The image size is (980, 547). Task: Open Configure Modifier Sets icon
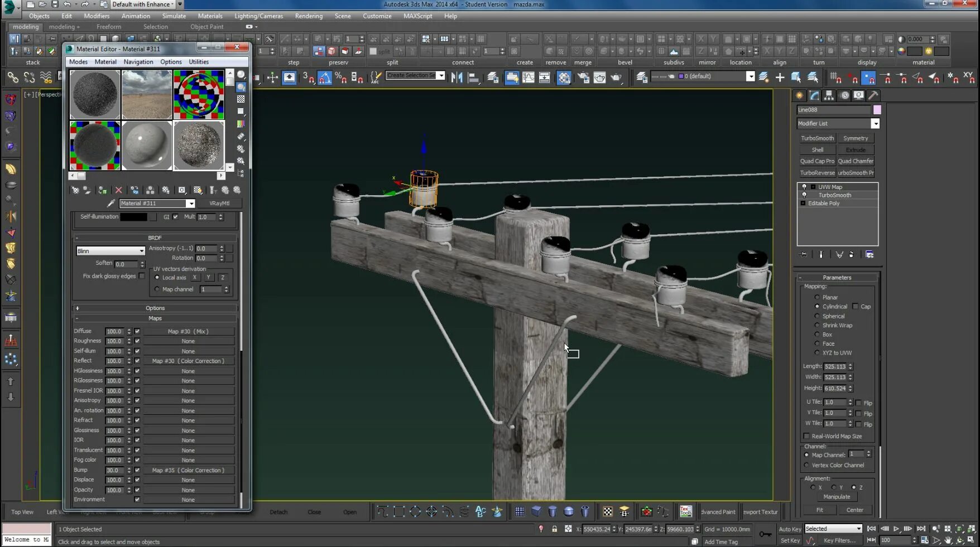[869, 255]
